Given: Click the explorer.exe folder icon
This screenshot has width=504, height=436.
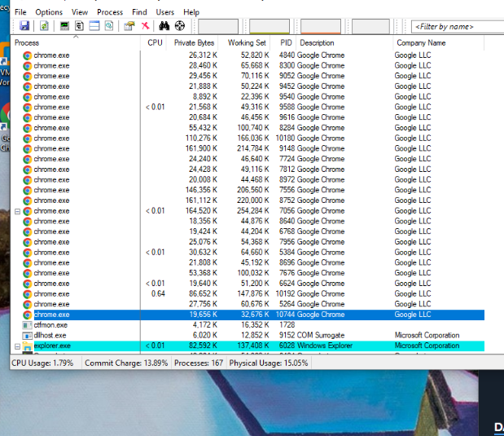Looking at the screenshot, I should (x=28, y=346).
